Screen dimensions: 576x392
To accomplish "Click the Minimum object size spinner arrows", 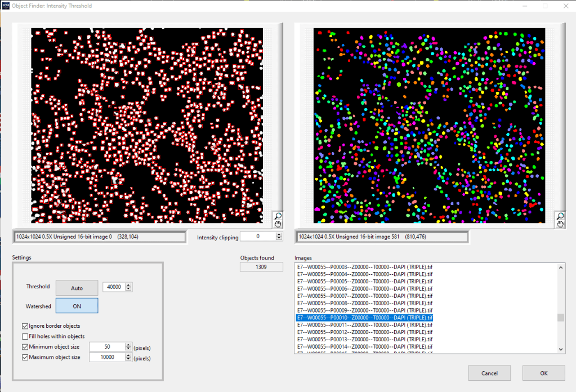I will 128,347.
